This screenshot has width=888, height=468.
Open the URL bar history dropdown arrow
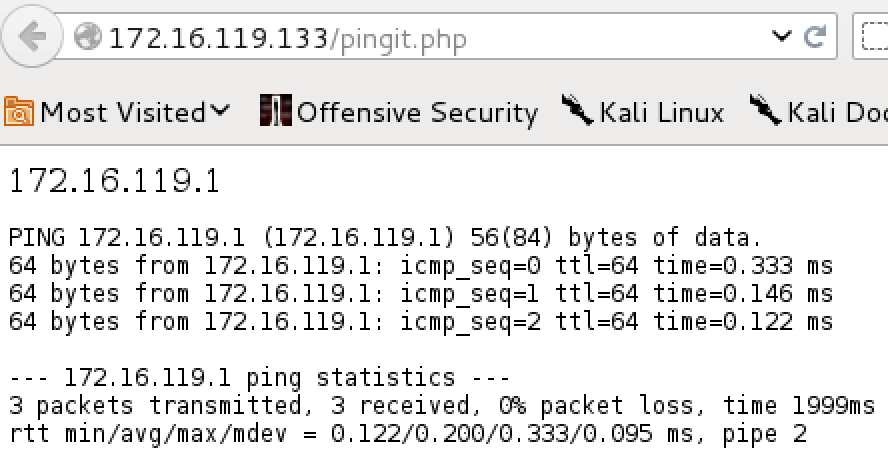click(x=782, y=37)
